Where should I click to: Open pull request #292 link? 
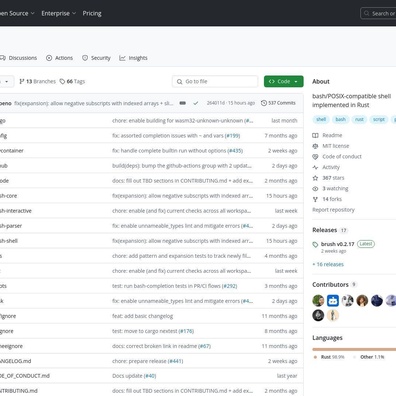click(x=229, y=286)
